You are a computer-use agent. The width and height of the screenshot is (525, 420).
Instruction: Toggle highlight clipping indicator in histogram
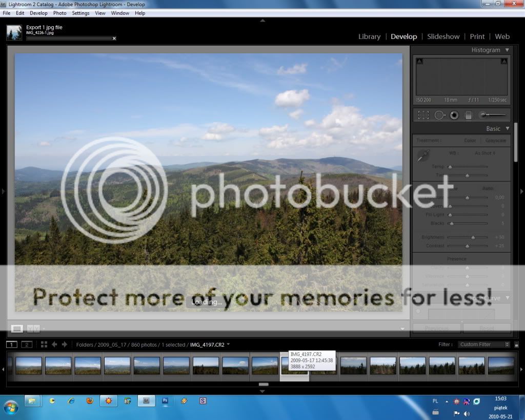point(504,61)
